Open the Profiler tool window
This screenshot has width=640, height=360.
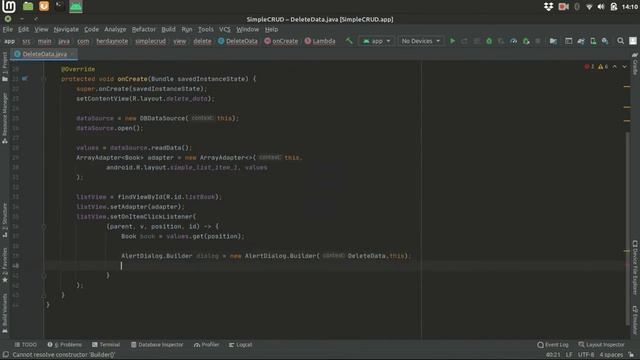point(207,345)
